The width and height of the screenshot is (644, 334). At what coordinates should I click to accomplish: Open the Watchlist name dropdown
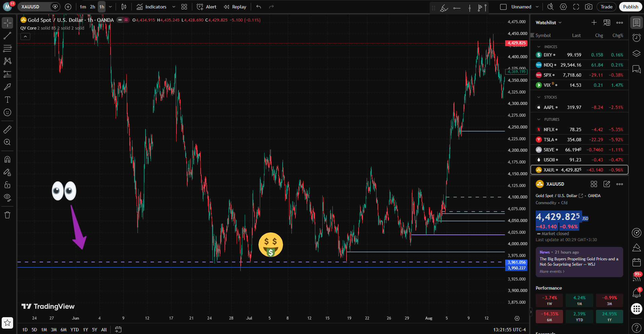tap(549, 23)
